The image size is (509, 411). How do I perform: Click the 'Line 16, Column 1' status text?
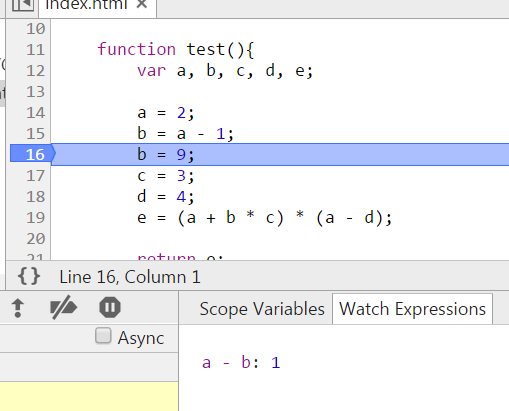tap(130, 277)
